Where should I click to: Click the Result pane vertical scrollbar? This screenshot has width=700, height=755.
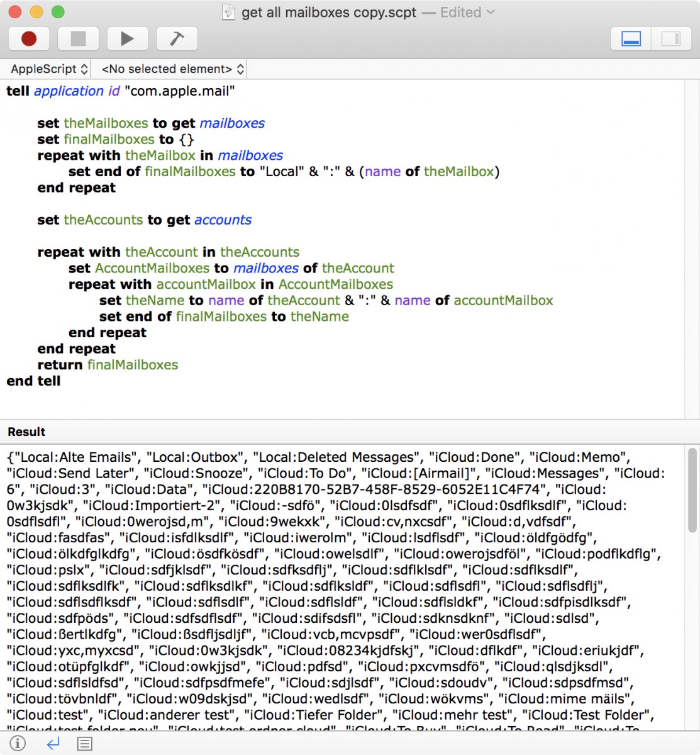[692, 491]
